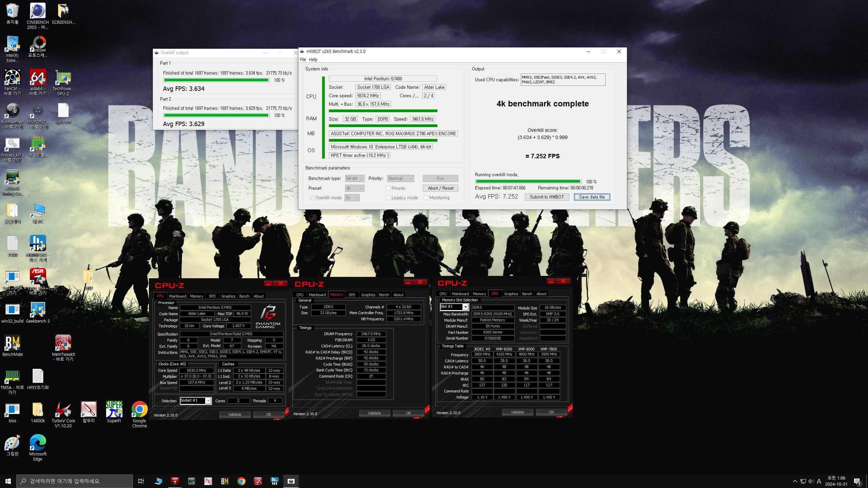Show hidden system tray icons chevron

click(x=795, y=481)
